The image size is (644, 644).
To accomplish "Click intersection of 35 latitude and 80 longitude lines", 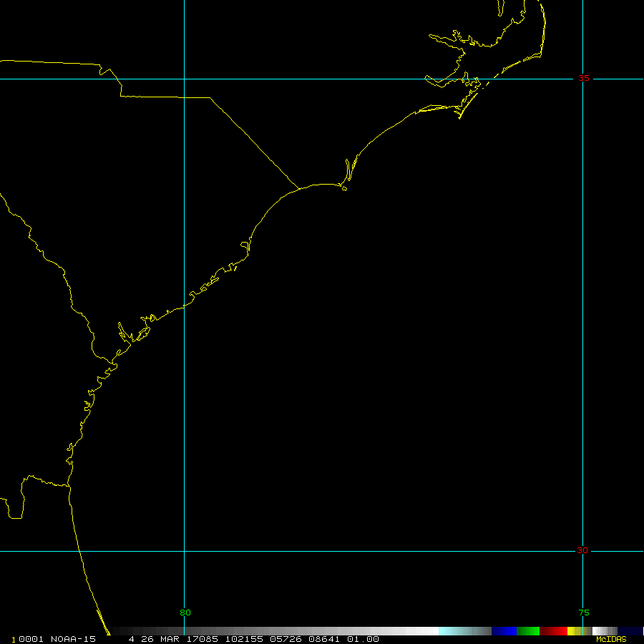I will (185, 79).
